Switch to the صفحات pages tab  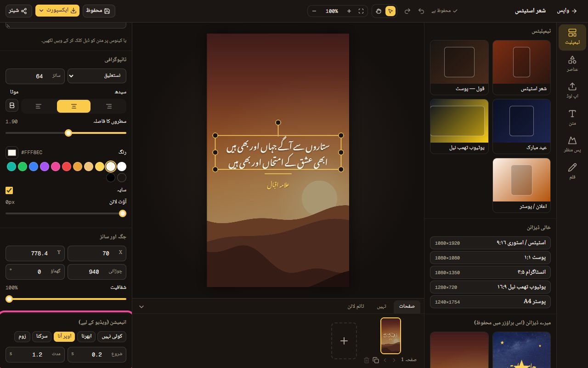tap(407, 306)
